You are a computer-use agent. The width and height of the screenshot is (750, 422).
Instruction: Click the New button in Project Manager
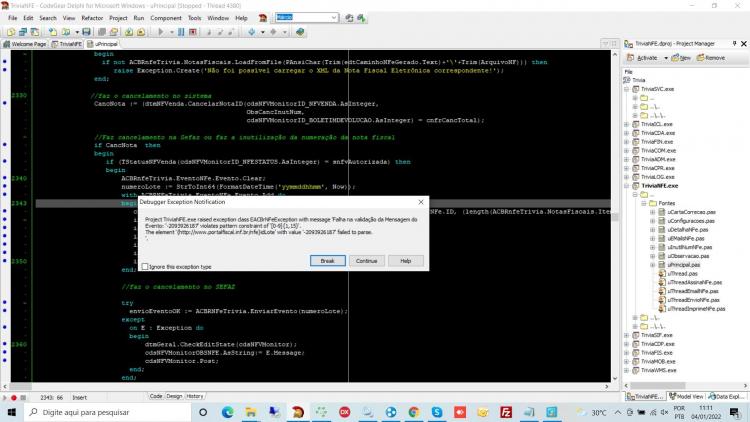[681, 58]
